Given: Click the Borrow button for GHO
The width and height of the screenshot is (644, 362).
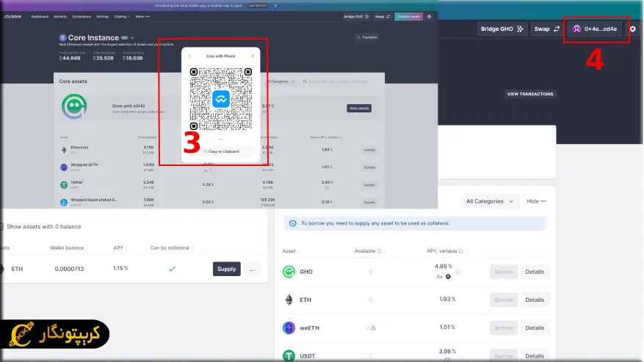Looking at the screenshot, I should tap(504, 272).
